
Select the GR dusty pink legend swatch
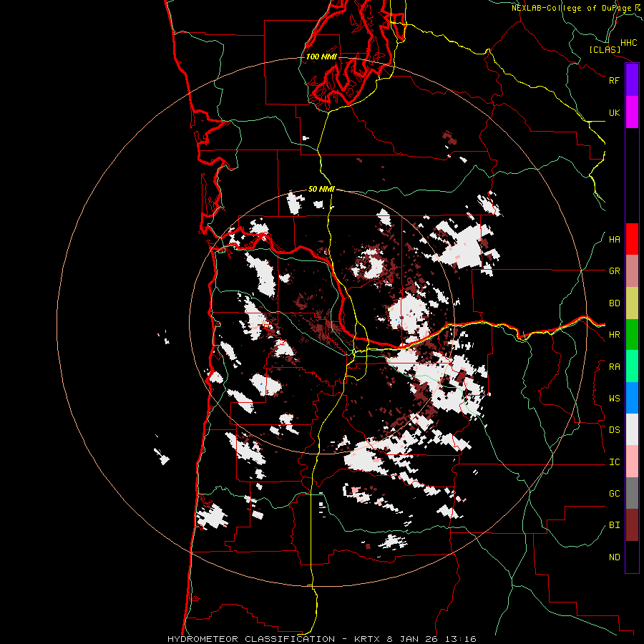(x=632, y=271)
